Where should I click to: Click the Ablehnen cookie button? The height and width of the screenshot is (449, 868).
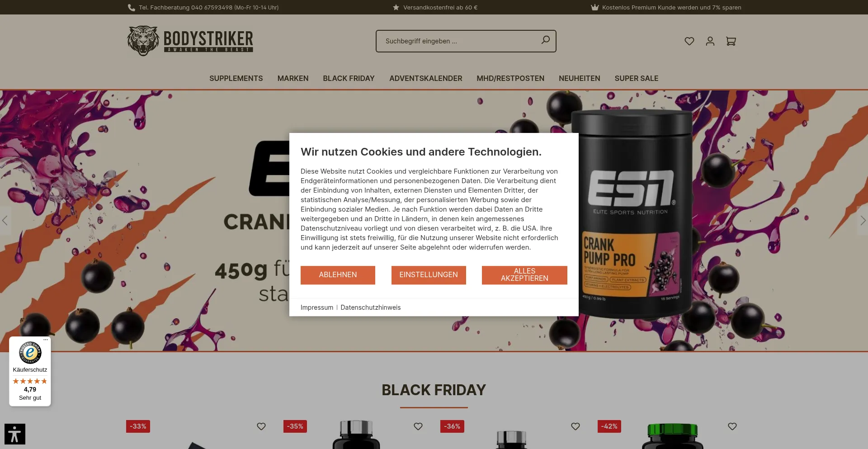(x=338, y=275)
